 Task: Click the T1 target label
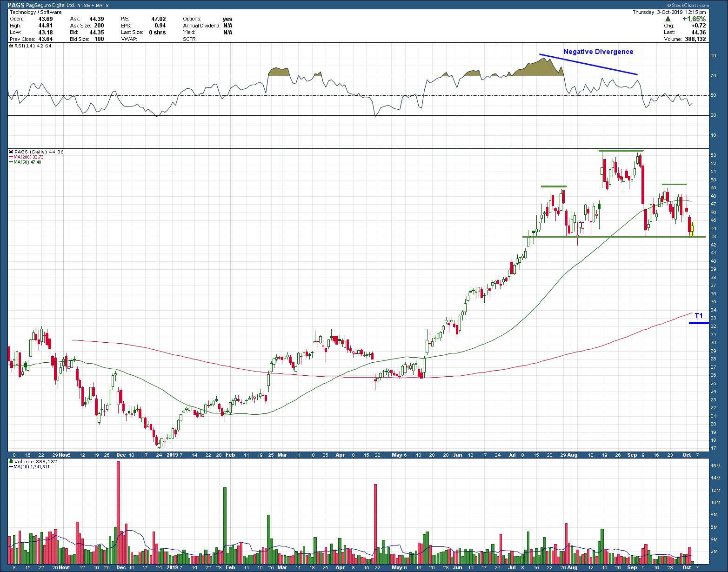(699, 316)
